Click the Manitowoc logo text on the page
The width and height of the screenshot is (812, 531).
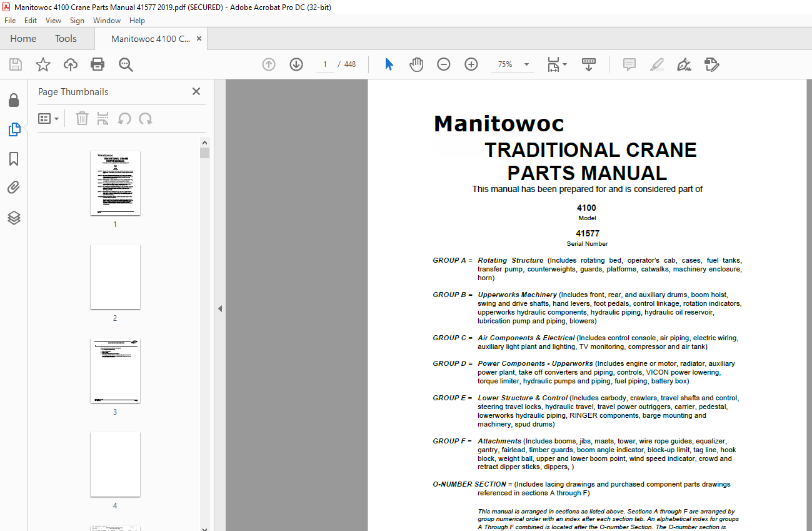click(x=499, y=124)
